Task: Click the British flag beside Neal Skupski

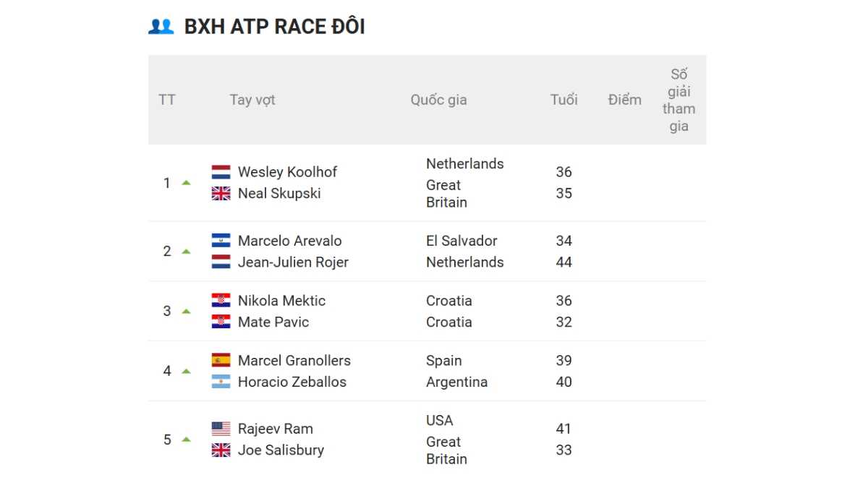Action: tap(221, 193)
